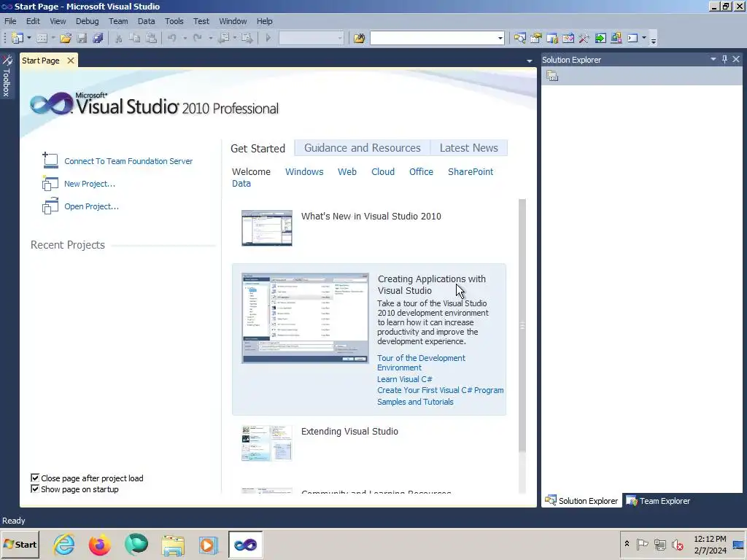Open the Learn Visual C# link

[x=404, y=379]
